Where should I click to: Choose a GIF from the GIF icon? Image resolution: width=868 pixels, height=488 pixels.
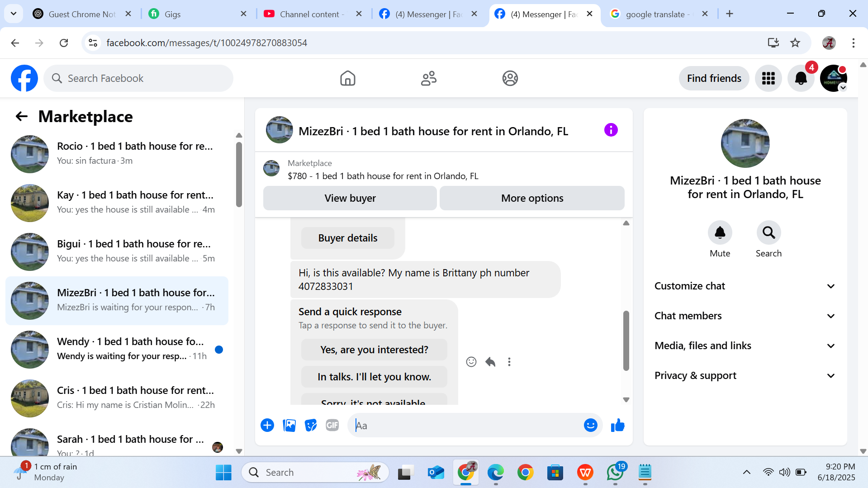[x=332, y=425]
